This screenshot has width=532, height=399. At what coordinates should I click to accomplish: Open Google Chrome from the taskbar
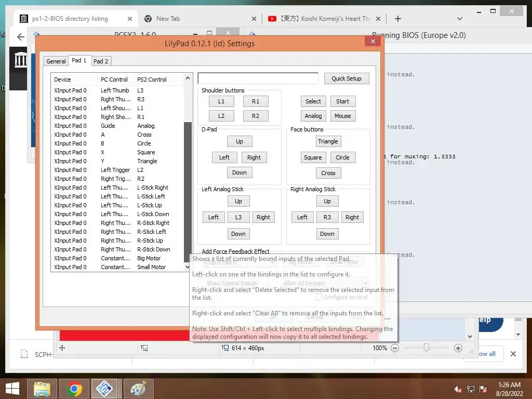(x=74, y=389)
